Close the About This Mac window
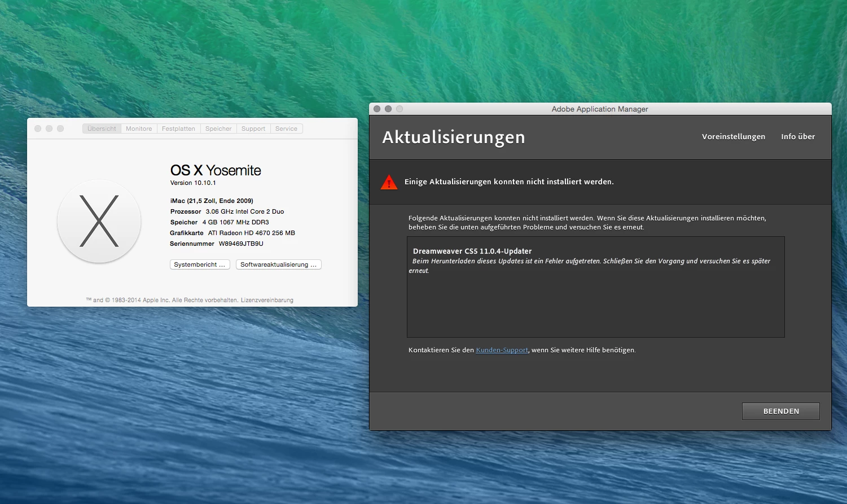 coord(38,129)
